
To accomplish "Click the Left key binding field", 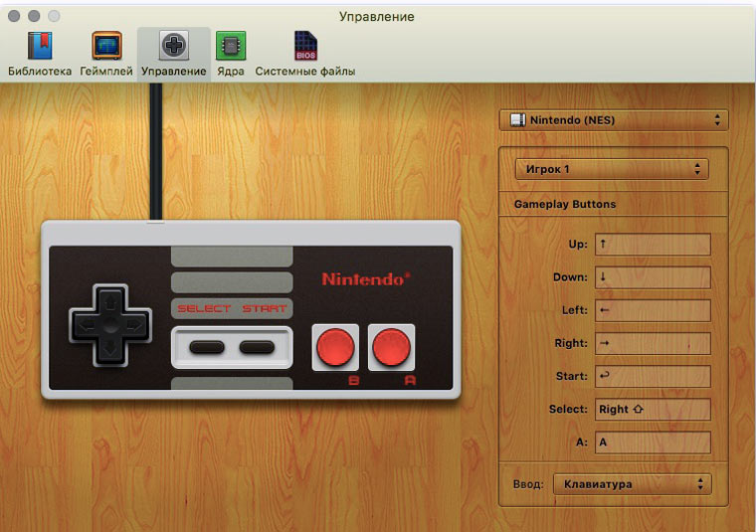I will click(653, 310).
